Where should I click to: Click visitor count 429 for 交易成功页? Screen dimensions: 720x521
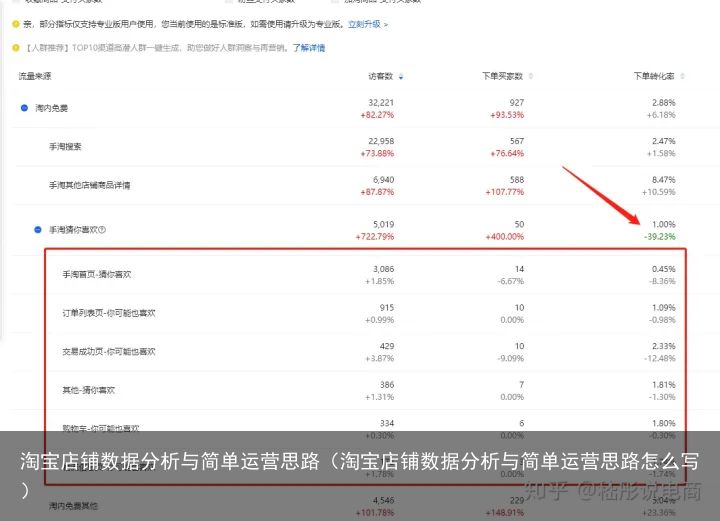click(x=387, y=346)
